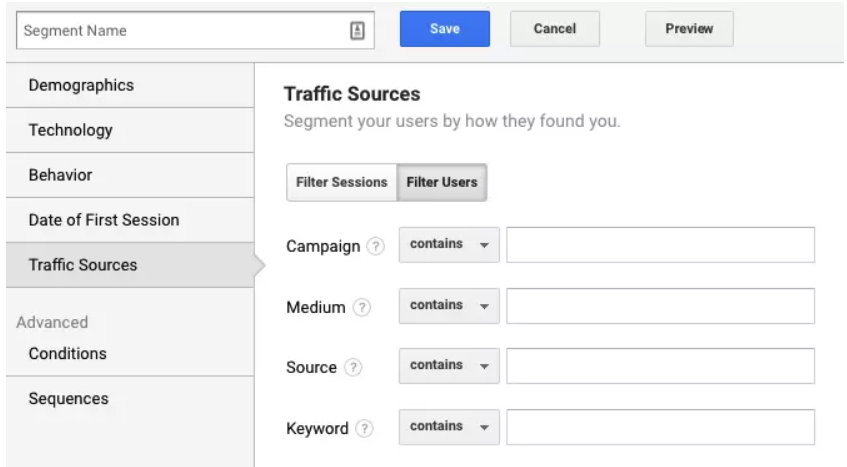Image resolution: width=847 pixels, height=467 pixels.
Task: Expand the Keyword contains dropdown
Action: (x=448, y=427)
